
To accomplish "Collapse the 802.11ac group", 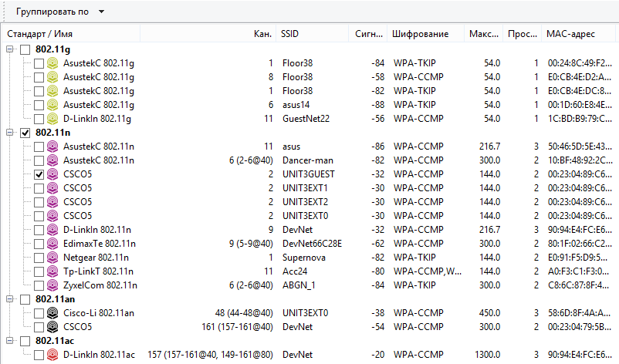I will coord(10,341).
